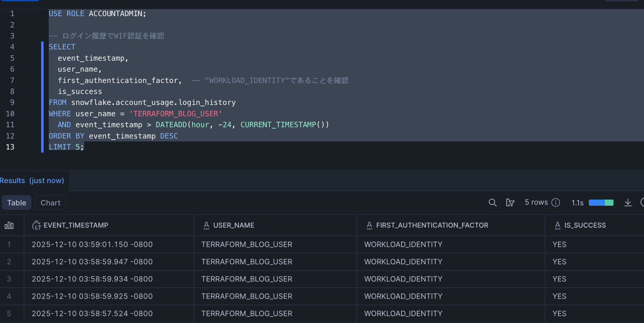The image size is (644, 323).
Task: Click the query duration progress bar
Action: [x=601, y=203]
